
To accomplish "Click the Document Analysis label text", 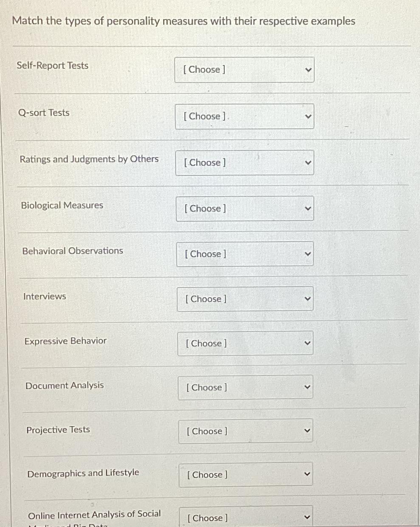I will tap(65, 386).
